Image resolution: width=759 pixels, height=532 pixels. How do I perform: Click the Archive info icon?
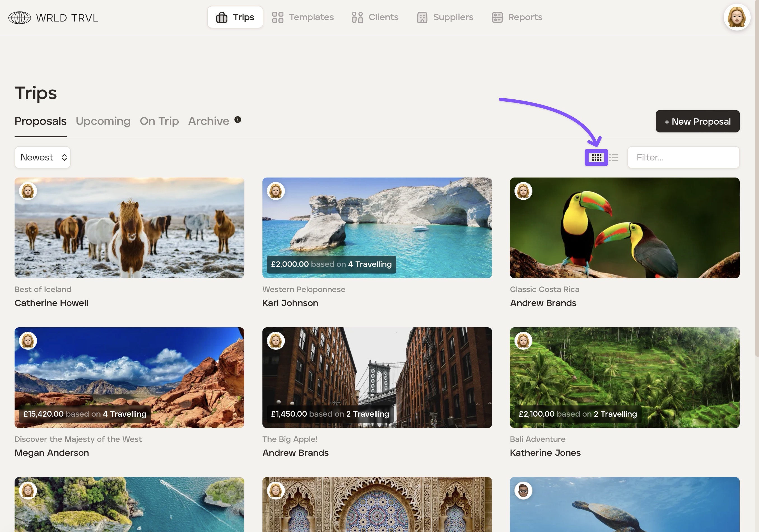238,120
